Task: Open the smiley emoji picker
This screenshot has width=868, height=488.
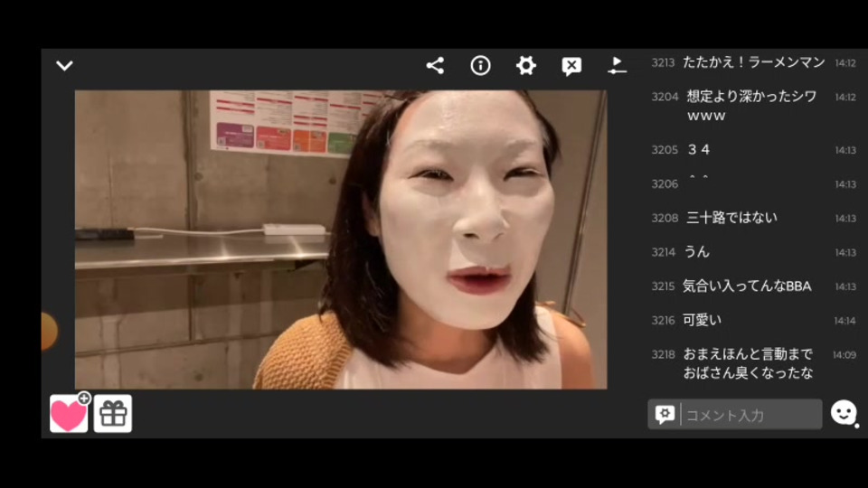Action: pyautogui.click(x=844, y=413)
